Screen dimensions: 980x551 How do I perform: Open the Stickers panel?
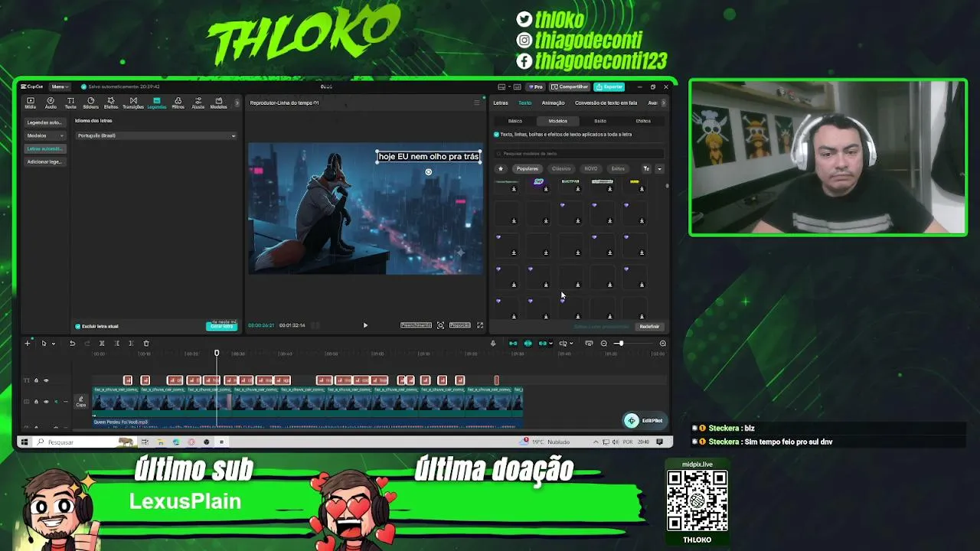[x=90, y=103]
